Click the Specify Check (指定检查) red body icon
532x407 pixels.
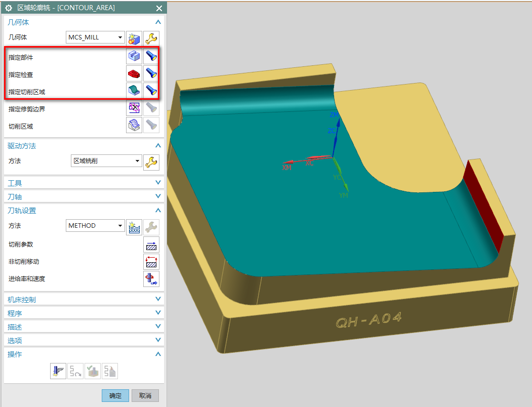coord(134,74)
